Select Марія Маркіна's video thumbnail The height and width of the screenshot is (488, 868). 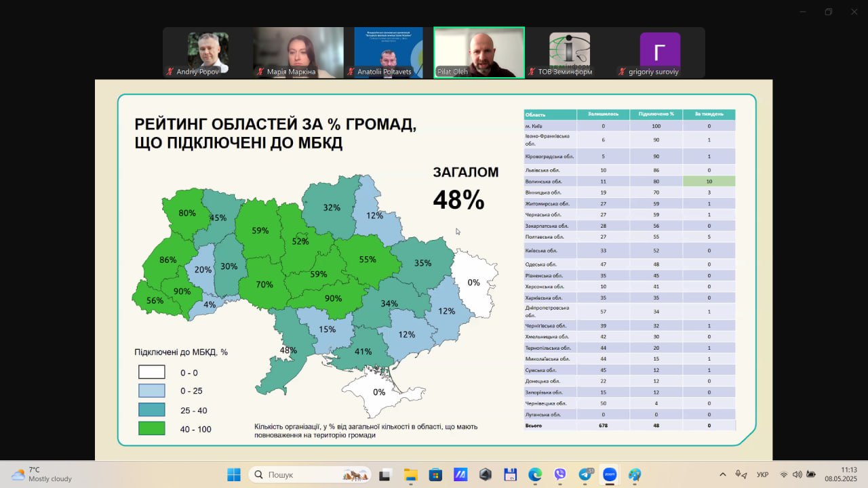(298, 53)
